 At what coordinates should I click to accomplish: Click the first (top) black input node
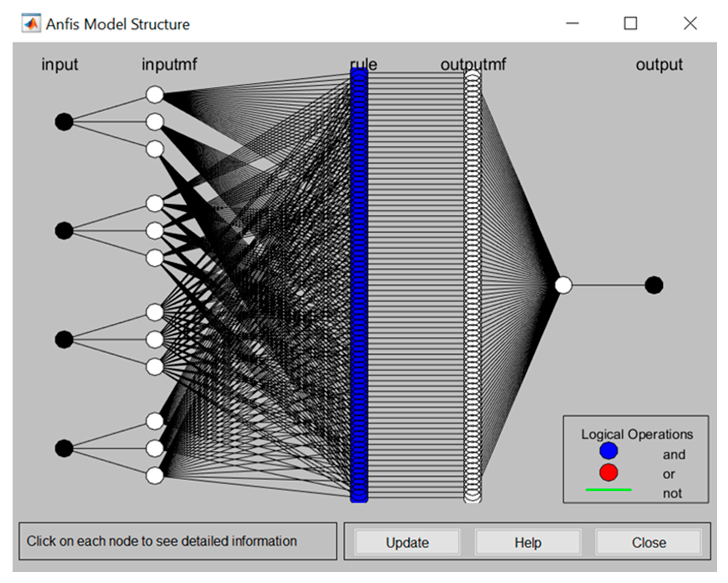64,122
